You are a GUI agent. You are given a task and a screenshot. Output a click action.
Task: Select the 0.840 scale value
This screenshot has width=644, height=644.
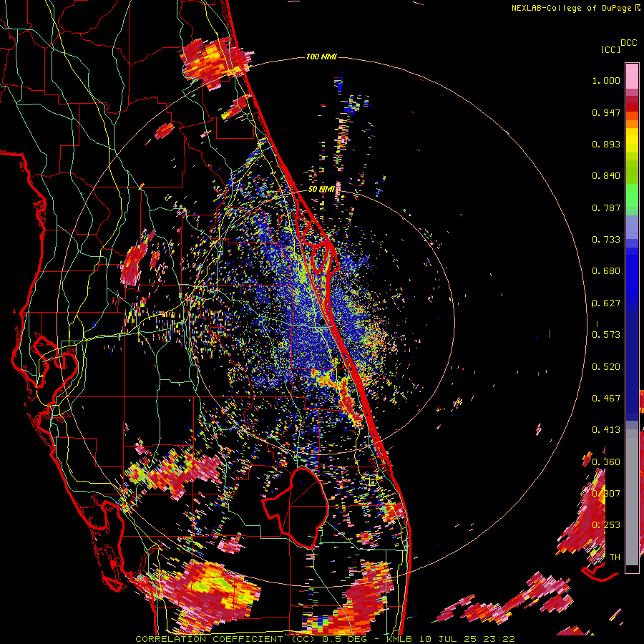point(606,176)
